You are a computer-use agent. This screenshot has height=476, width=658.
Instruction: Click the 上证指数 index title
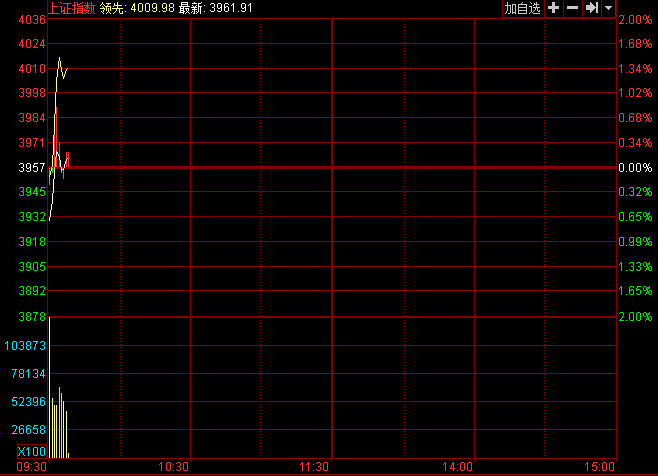(x=72, y=8)
